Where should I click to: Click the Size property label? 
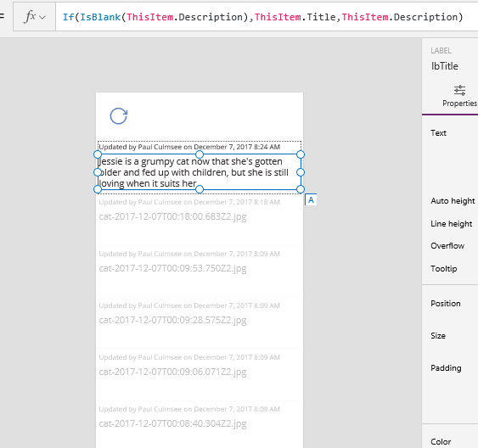tap(438, 336)
